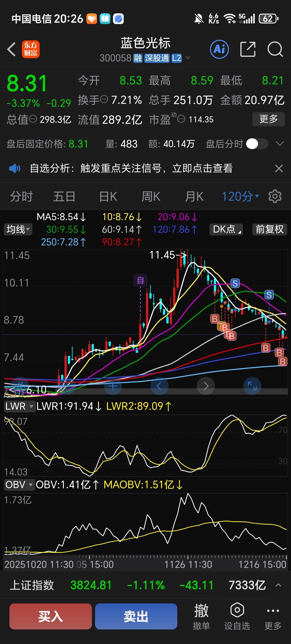Switch to the 月K tab

click(194, 196)
